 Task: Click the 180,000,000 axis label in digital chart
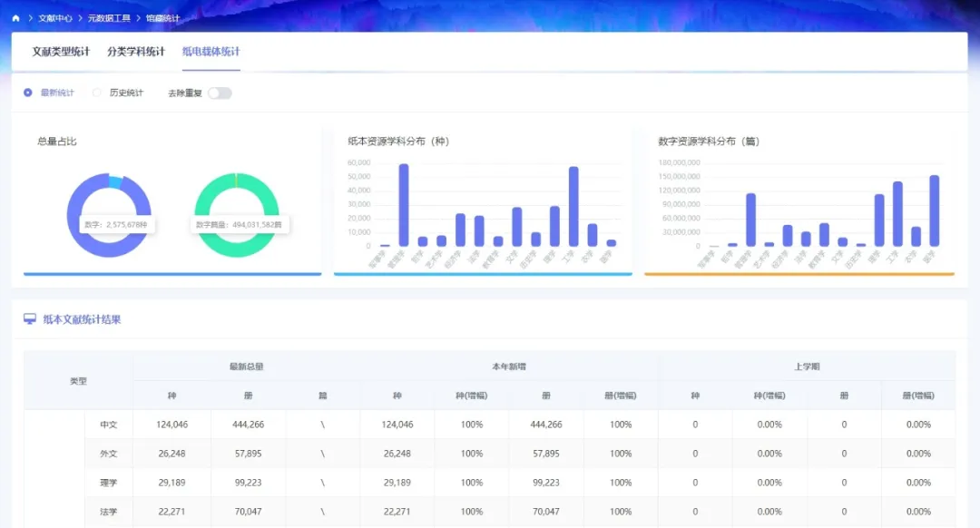(x=679, y=162)
